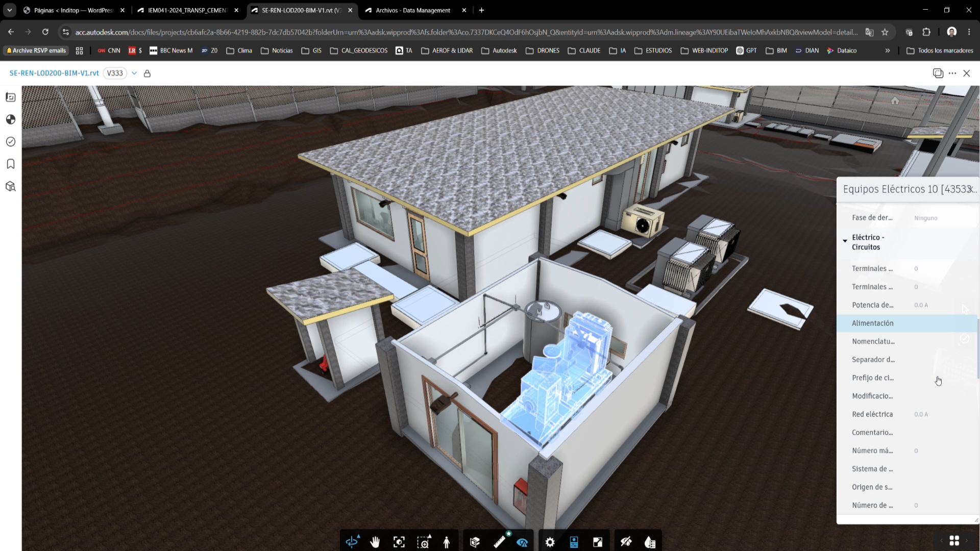This screenshot has height=551, width=980.
Task: Toggle the hidden-objects eye icon
Action: click(x=626, y=542)
